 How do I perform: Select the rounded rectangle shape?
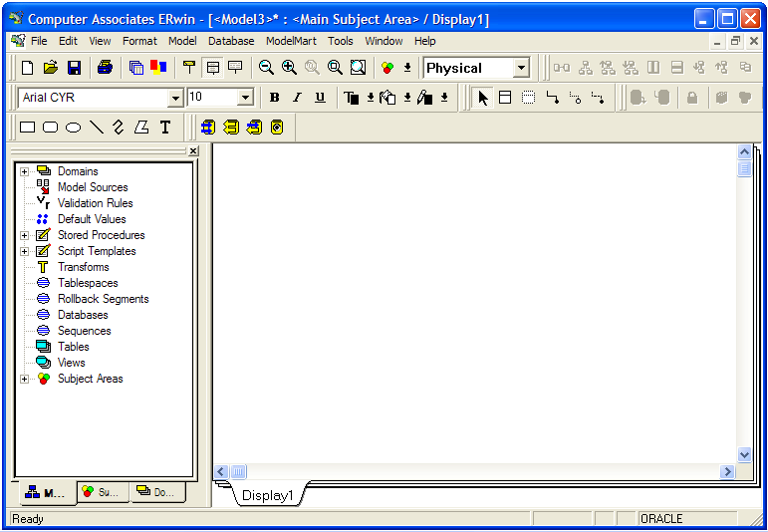click(x=51, y=128)
